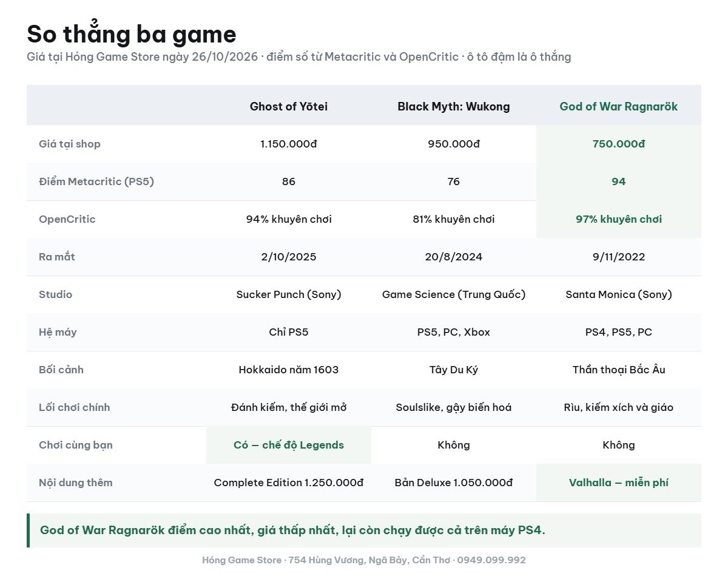Click the God of War Ragnarök header
Image resolution: width=728 pixels, height=573 pixels.
tap(619, 106)
